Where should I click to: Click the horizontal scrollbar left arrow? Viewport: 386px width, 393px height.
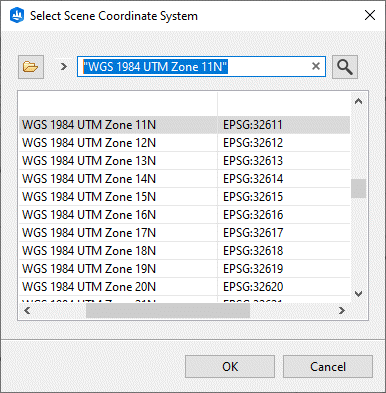point(27,311)
